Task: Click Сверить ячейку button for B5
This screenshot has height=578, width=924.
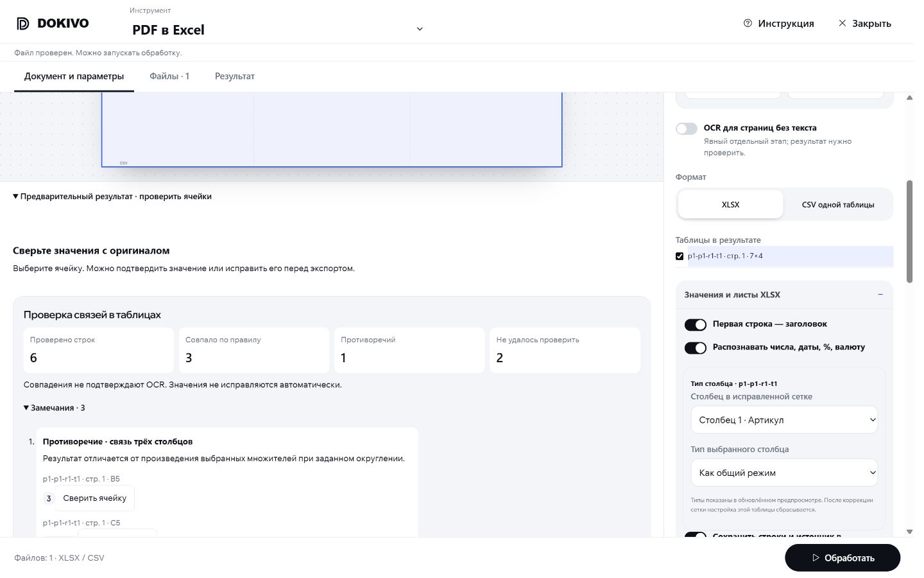Action: 95,498
